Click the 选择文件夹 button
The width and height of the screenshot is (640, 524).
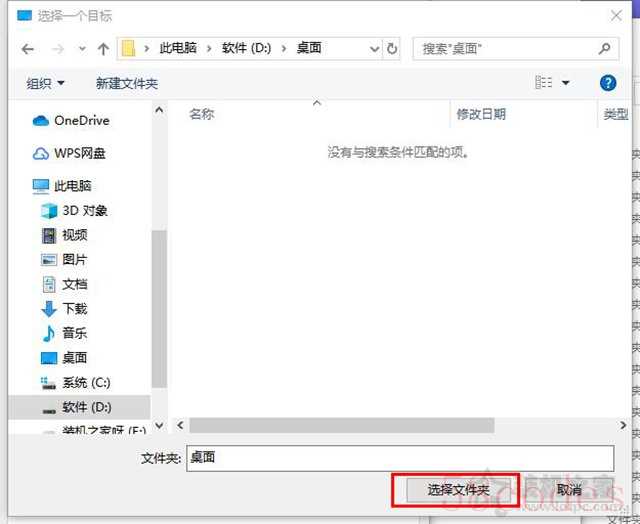coord(457,490)
